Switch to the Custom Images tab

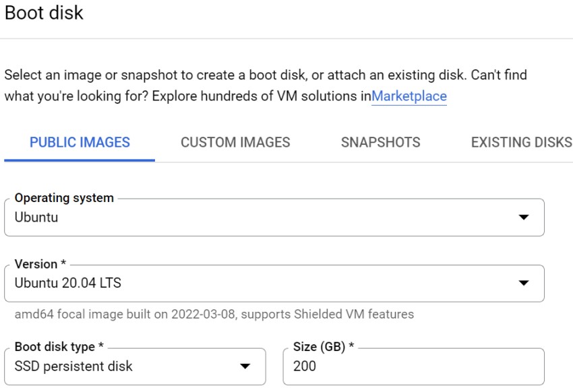click(235, 142)
